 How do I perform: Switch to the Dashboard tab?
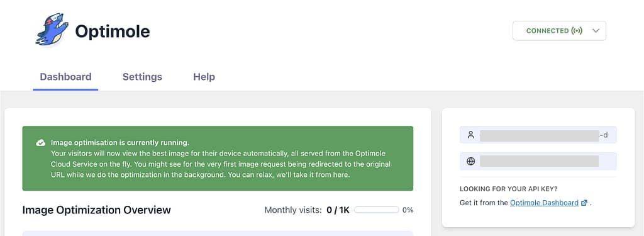(65, 77)
